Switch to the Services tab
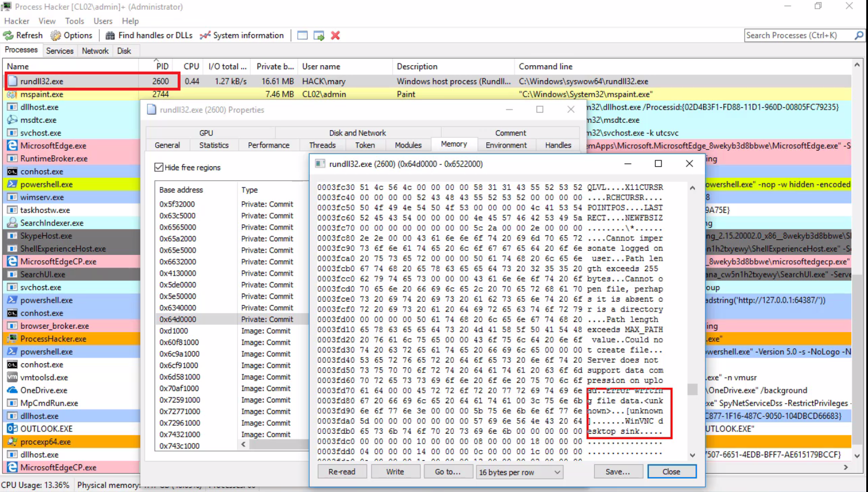Image resolution: width=868 pixels, height=492 pixels. click(x=60, y=51)
